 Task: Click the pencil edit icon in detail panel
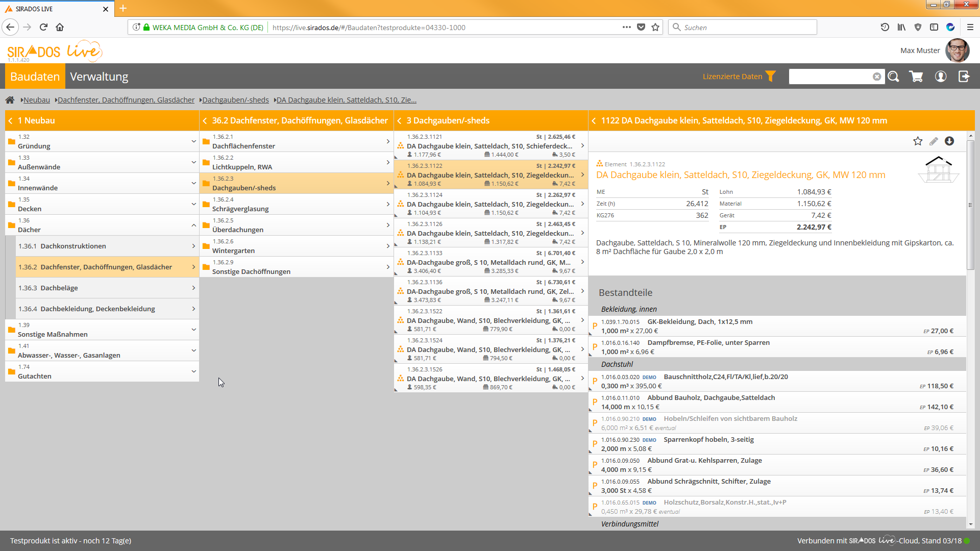coord(934,141)
